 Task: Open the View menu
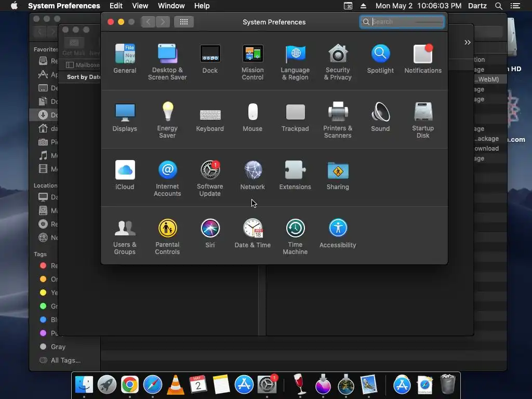pos(140,6)
